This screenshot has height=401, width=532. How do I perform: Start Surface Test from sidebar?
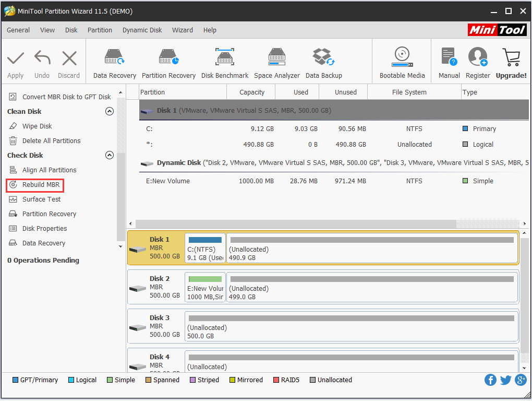pyautogui.click(x=34, y=199)
